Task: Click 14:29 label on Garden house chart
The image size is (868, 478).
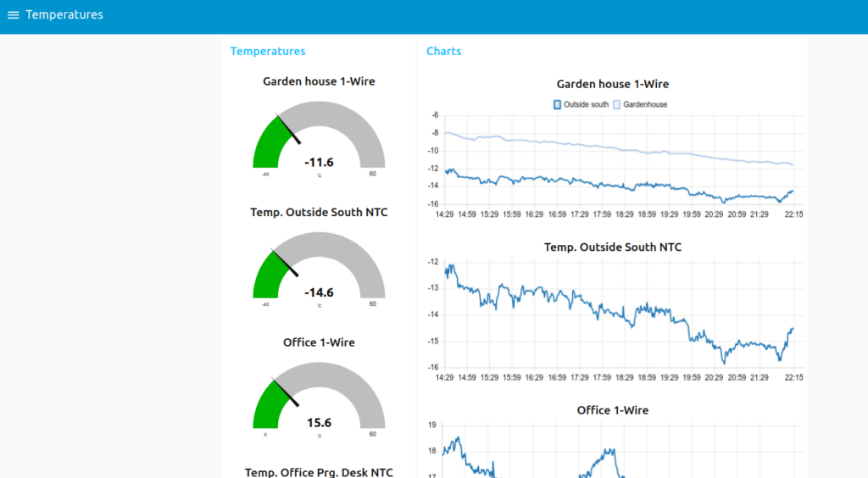Action: [x=444, y=214]
